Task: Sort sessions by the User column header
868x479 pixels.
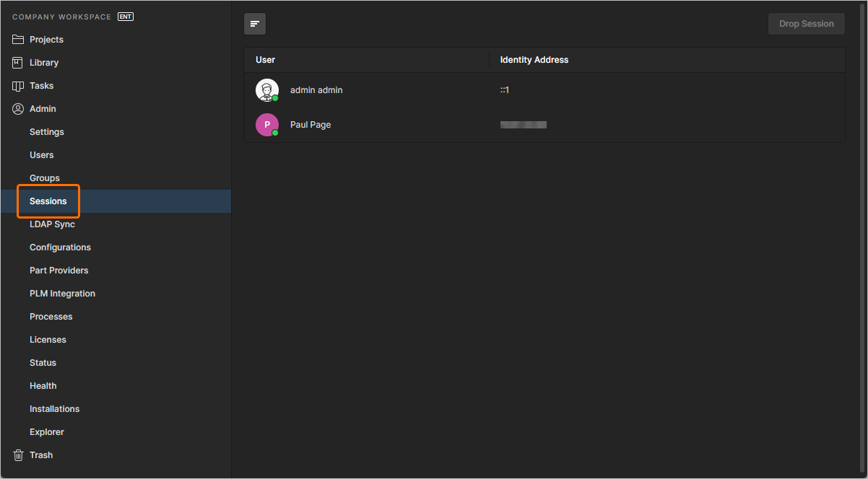Action: pos(265,60)
